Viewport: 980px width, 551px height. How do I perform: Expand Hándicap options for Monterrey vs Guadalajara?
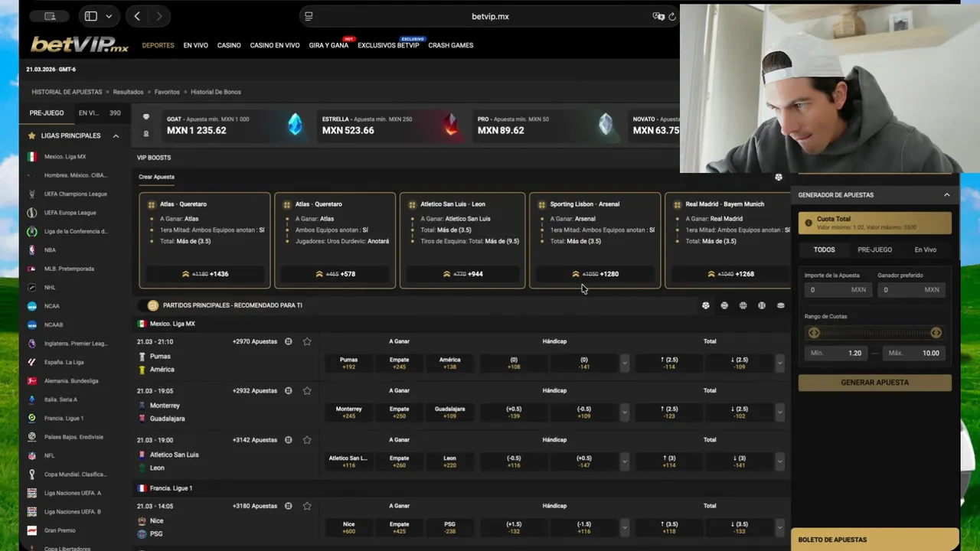(624, 412)
